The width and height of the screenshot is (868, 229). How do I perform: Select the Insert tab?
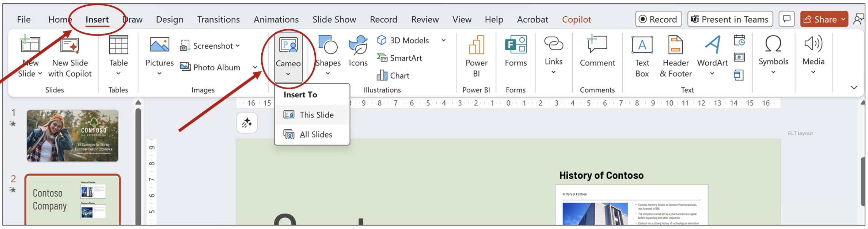coord(97,20)
